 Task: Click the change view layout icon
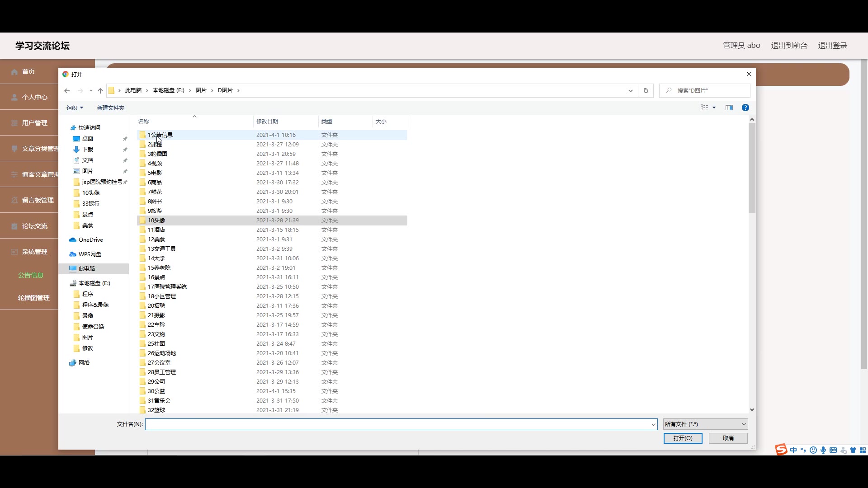(704, 108)
